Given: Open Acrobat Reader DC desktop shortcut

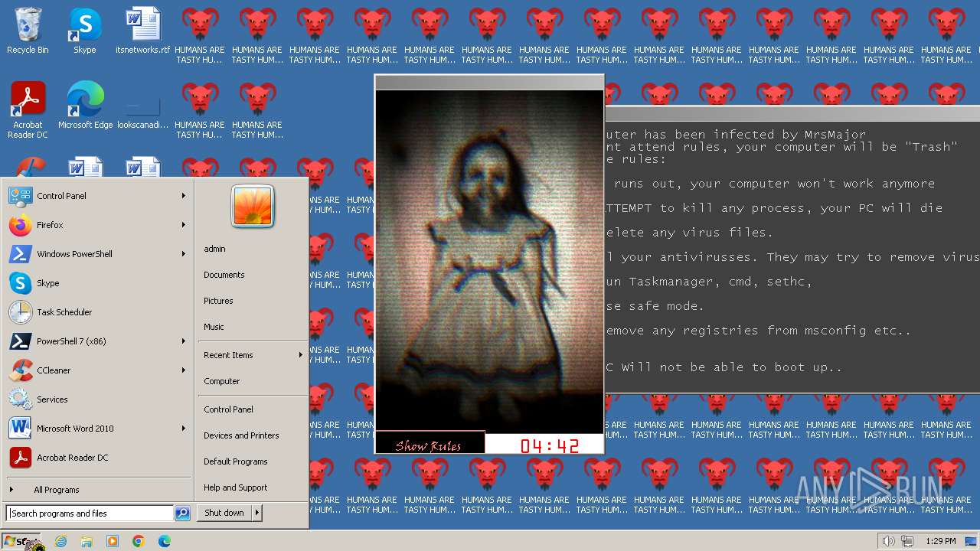Looking at the screenshot, I should pyautogui.click(x=28, y=109).
